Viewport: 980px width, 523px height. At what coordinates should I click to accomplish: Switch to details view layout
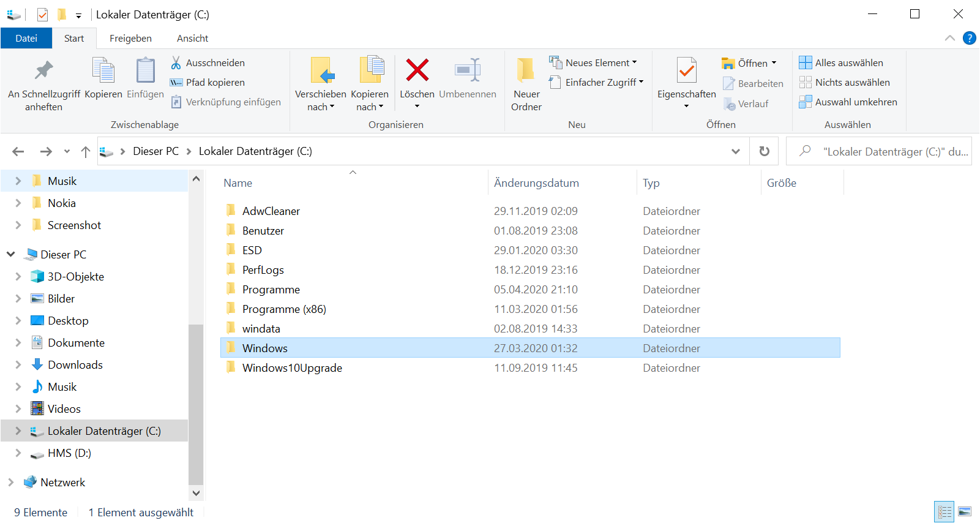[944, 511]
